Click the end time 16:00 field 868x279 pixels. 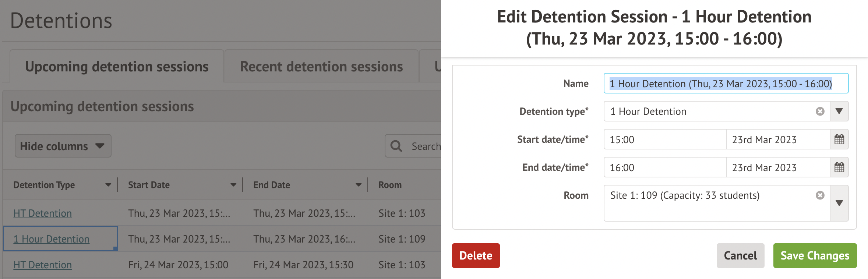(x=665, y=167)
